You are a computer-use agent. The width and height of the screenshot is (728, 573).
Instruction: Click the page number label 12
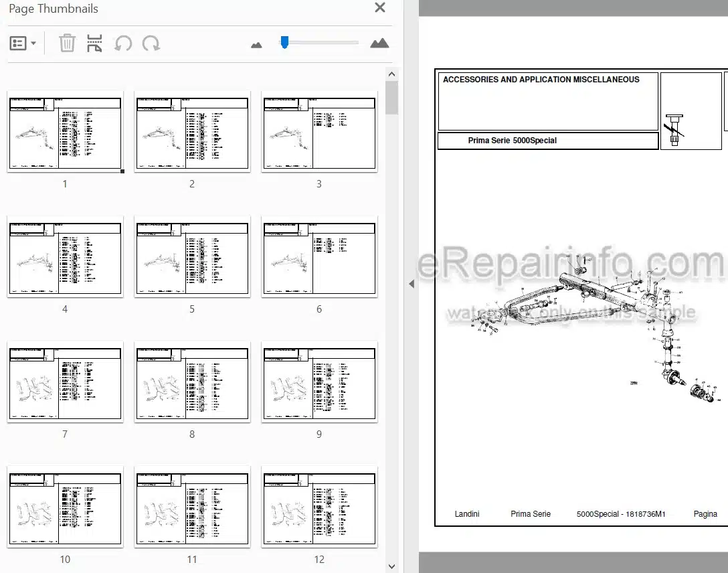point(319,560)
